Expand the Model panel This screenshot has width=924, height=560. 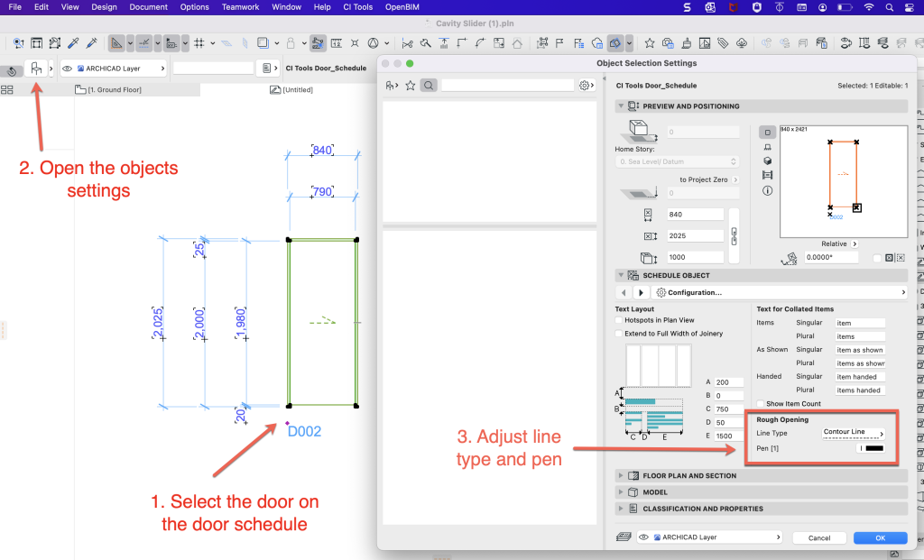pos(621,492)
